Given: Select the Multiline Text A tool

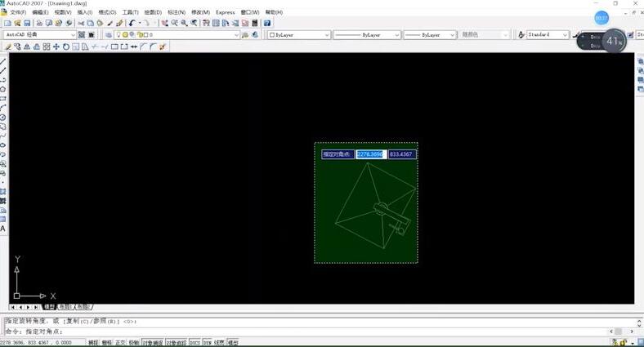Looking at the screenshot, I should (3, 229).
